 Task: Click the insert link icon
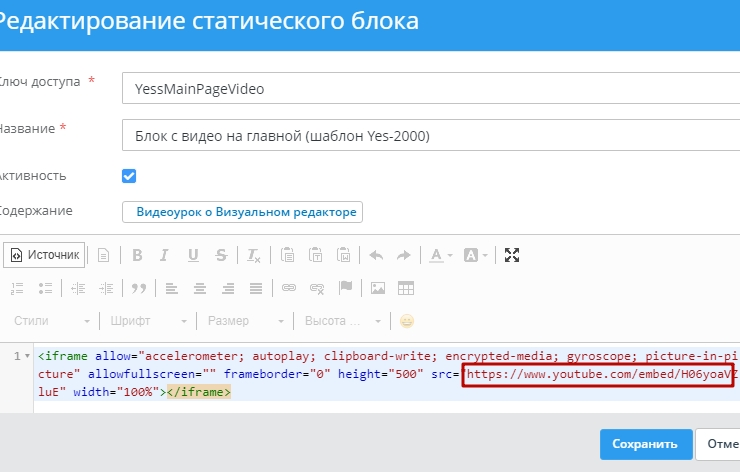(289, 288)
